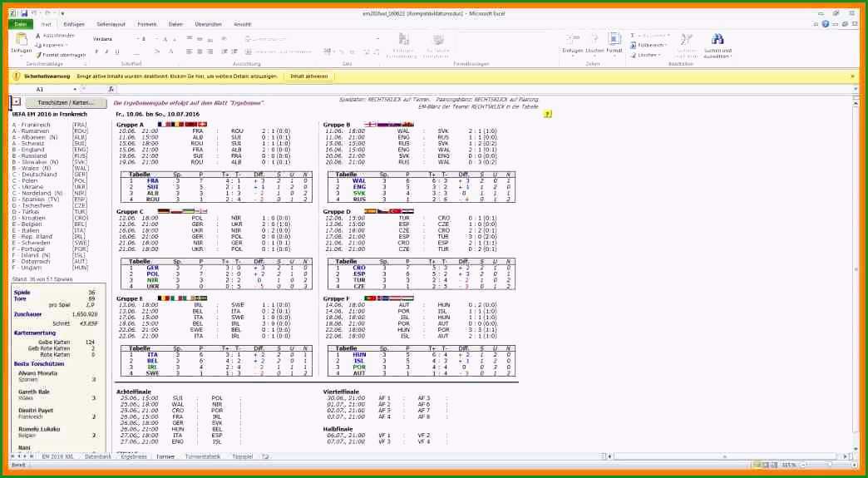Switch to the EM 2016 XXL sheet tab

[57, 456]
